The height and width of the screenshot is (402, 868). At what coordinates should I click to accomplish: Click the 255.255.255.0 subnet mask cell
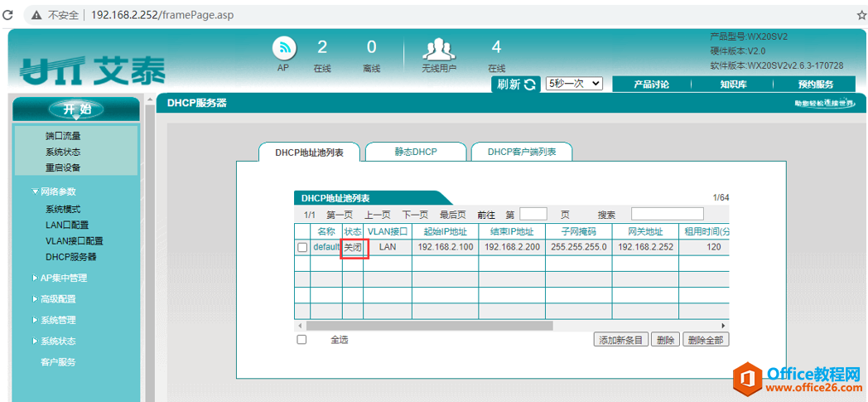tap(579, 247)
